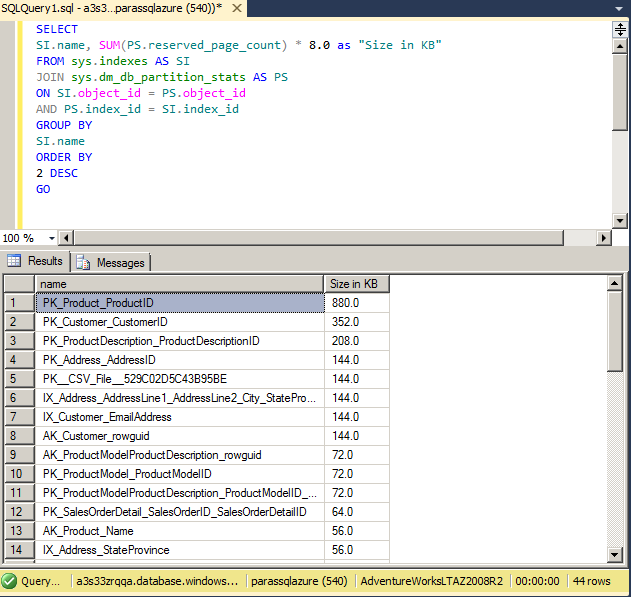Select row header 1 in results
Screen dimensions: 631x597
tap(19, 303)
